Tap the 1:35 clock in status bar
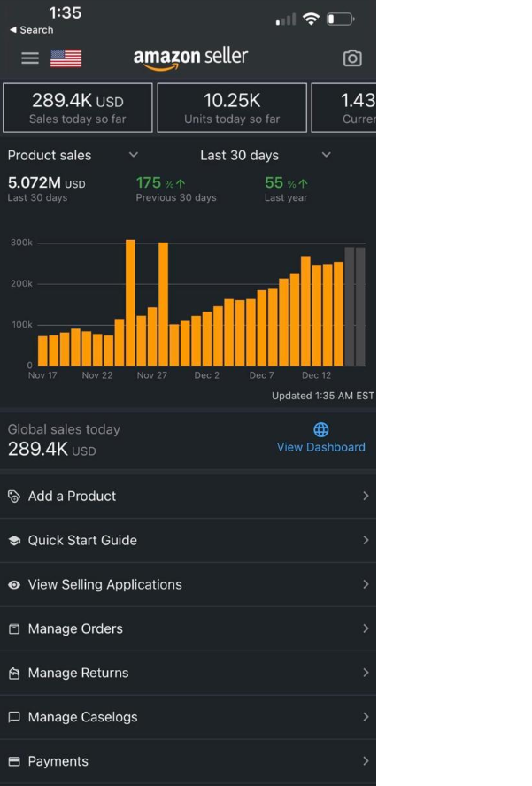The height and width of the screenshot is (786, 532). pos(66,12)
